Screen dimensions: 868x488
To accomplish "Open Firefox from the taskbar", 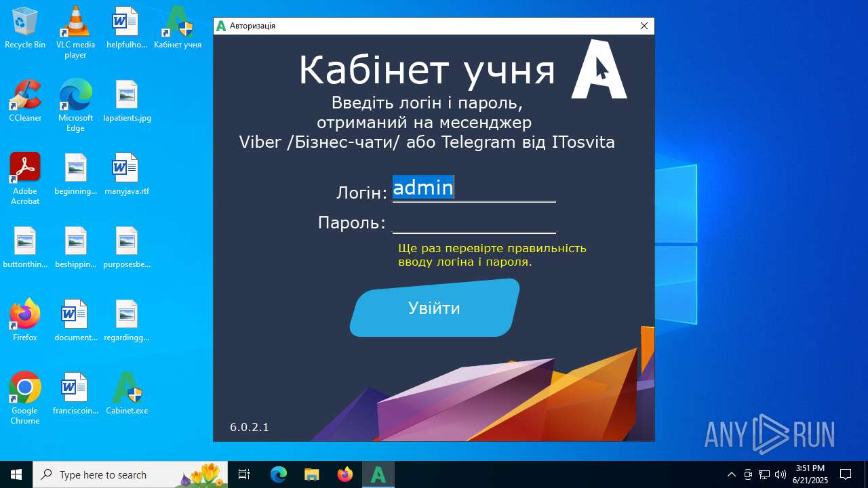I will point(345,474).
